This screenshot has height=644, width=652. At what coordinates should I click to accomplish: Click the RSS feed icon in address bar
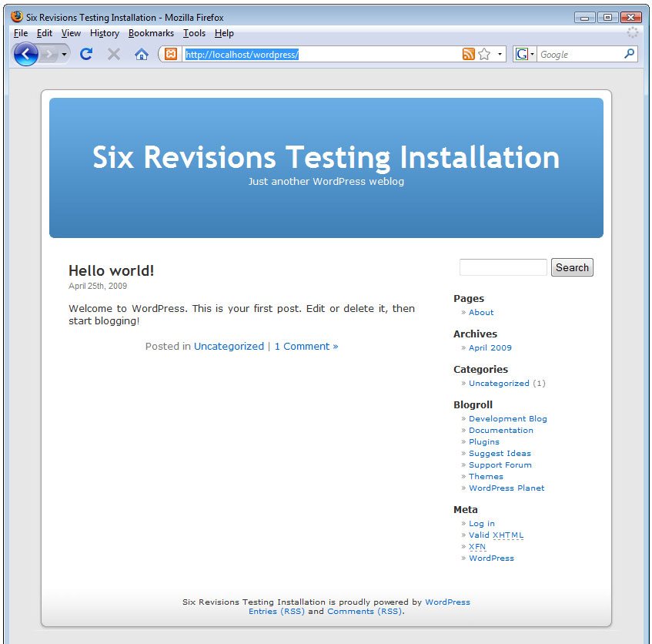pos(468,54)
